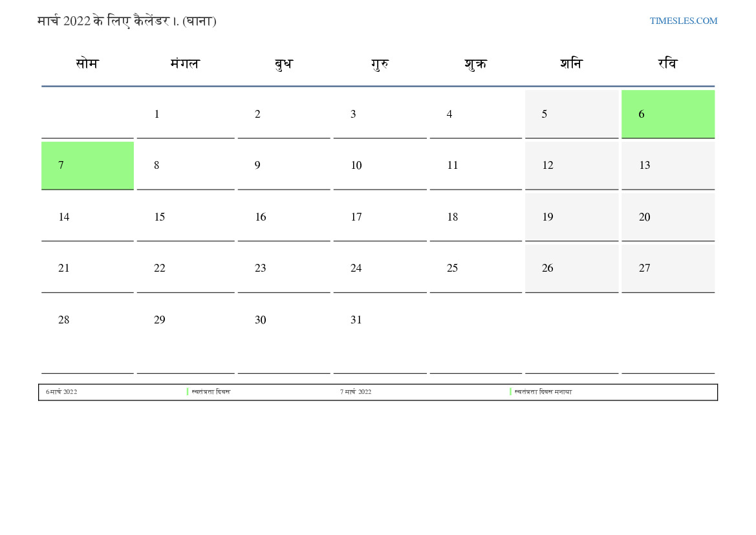Select date 8 in the calendar

pos(186,166)
